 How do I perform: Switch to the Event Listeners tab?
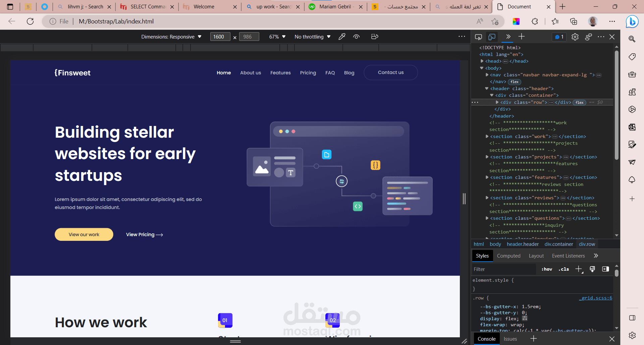tap(568, 256)
